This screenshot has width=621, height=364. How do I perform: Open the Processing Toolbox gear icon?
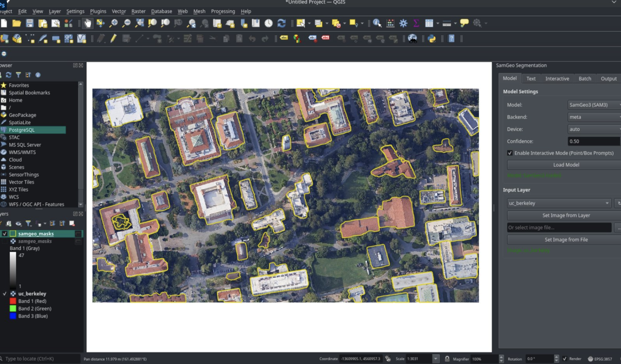[x=403, y=24]
